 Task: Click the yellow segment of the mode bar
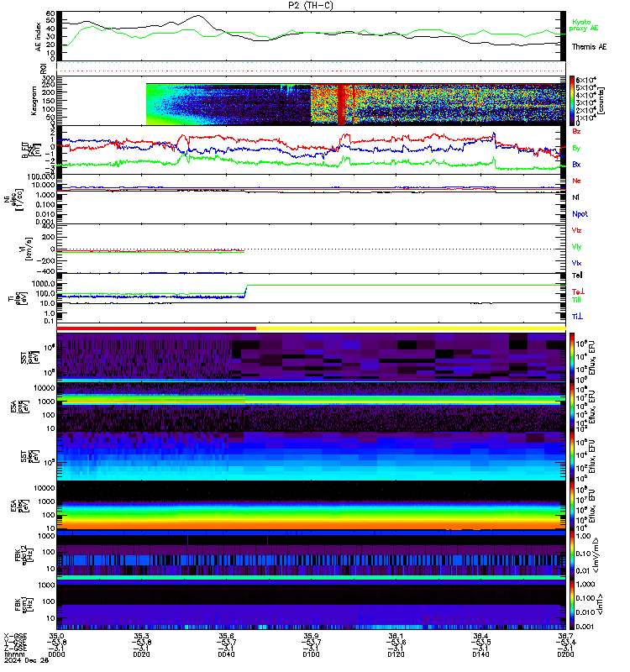click(411, 328)
